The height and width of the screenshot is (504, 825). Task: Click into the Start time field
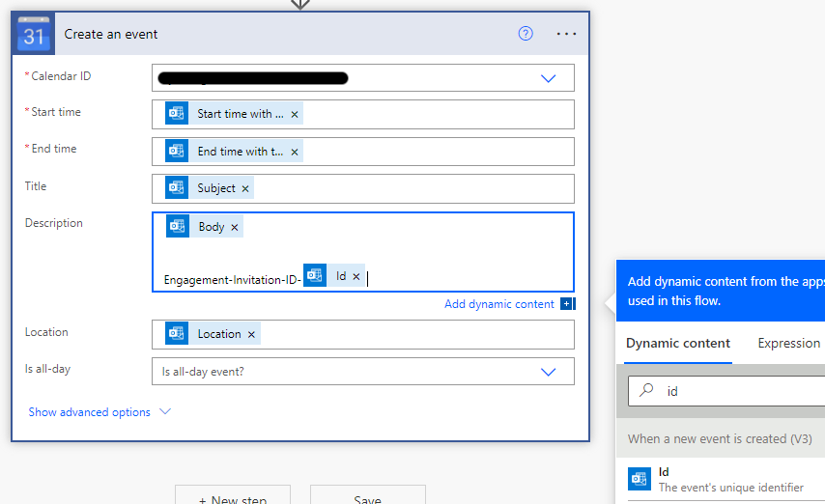(x=363, y=114)
